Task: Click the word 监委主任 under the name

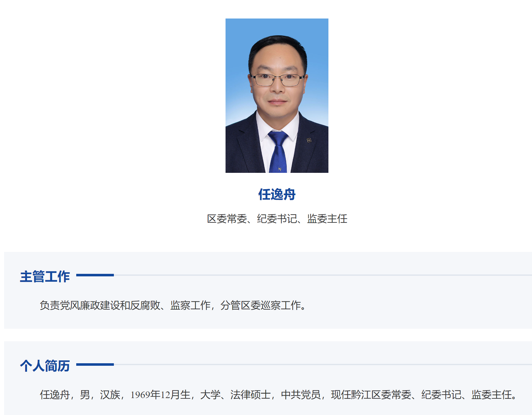Action: (x=327, y=219)
